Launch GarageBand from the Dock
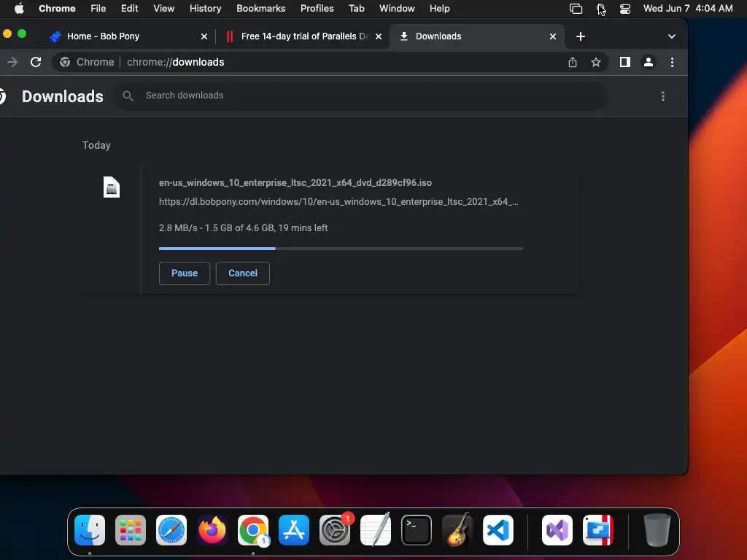The width and height of the screenshot is (747, 560). tap(457, 529)
